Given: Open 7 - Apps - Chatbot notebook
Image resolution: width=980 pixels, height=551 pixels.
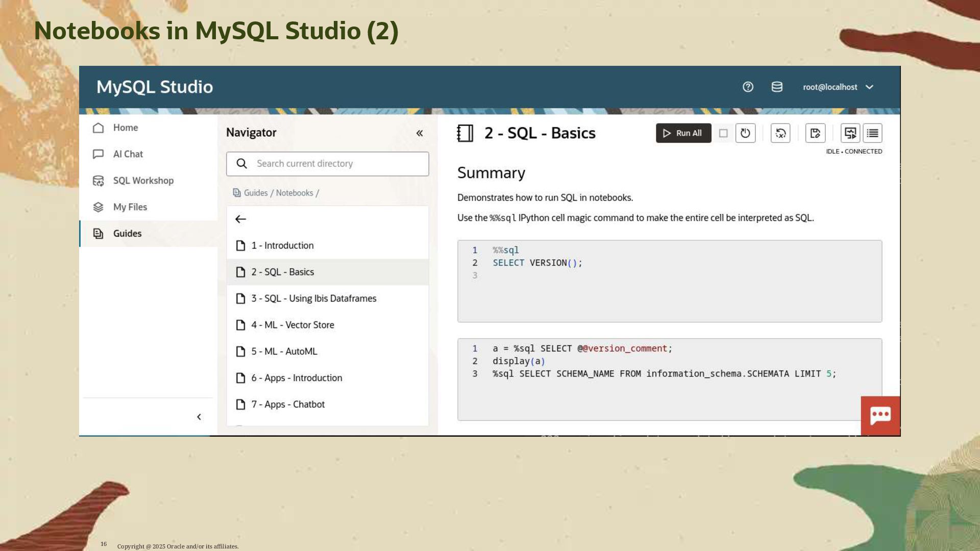Looking at the screenshot, I should [x=288, y=405].
